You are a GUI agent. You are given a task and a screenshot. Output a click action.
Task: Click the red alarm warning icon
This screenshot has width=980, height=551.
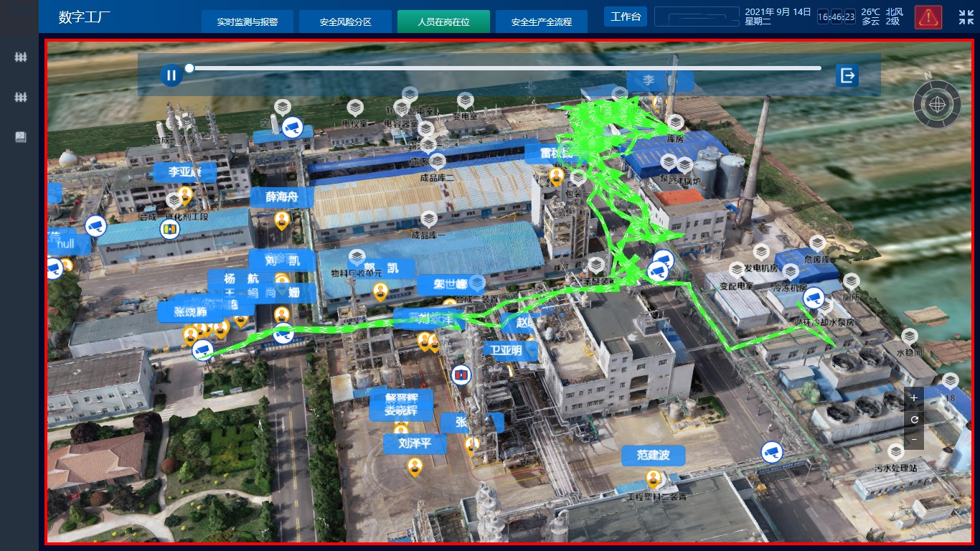pos(928,17)
